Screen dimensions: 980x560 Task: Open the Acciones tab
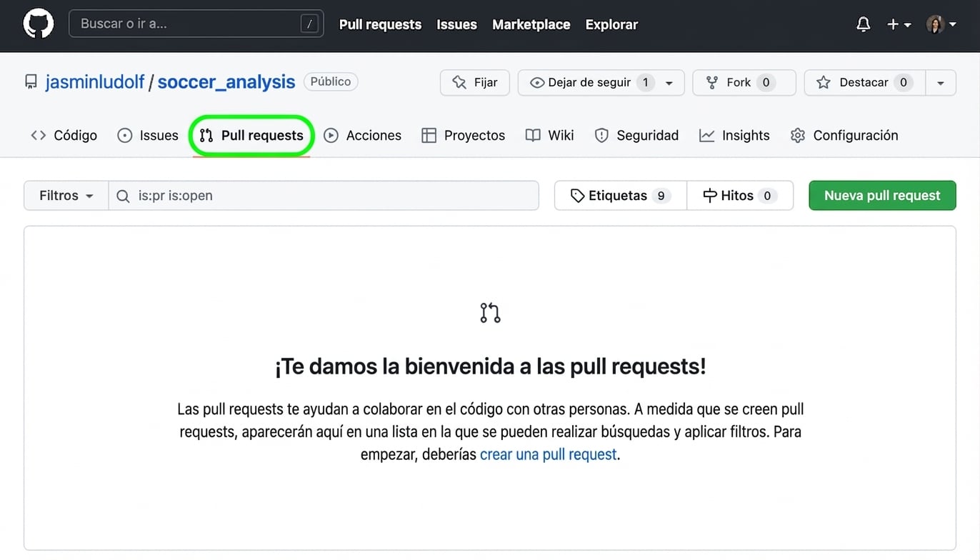coord(363,135)
